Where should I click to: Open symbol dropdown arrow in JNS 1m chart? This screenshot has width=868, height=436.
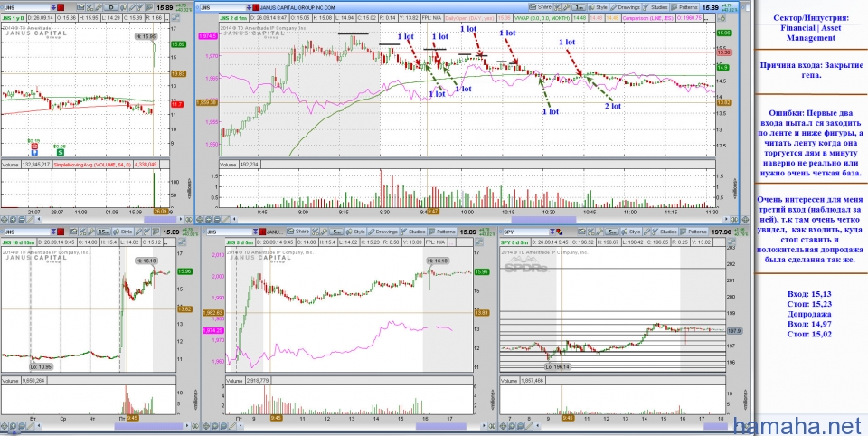pyautogui.click(x=248, y=7)
